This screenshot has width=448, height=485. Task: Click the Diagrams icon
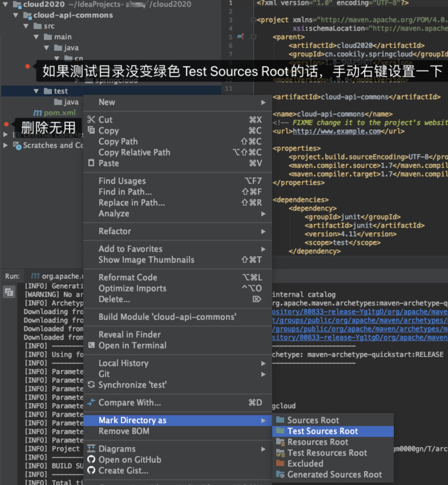(91, 449)
